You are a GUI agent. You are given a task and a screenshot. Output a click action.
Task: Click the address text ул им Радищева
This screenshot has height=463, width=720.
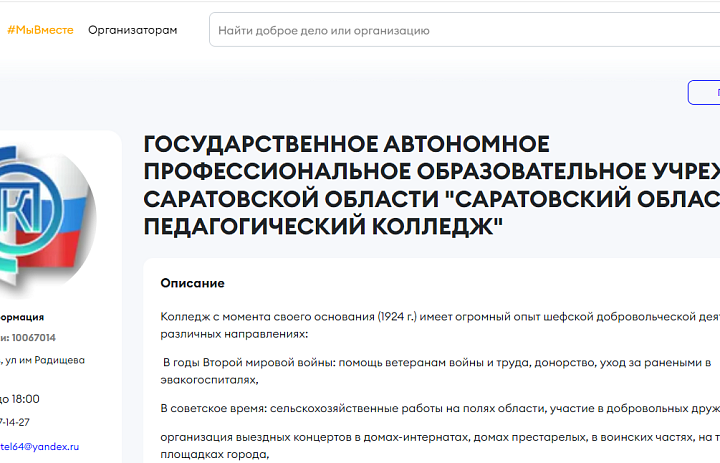point(45,360)
